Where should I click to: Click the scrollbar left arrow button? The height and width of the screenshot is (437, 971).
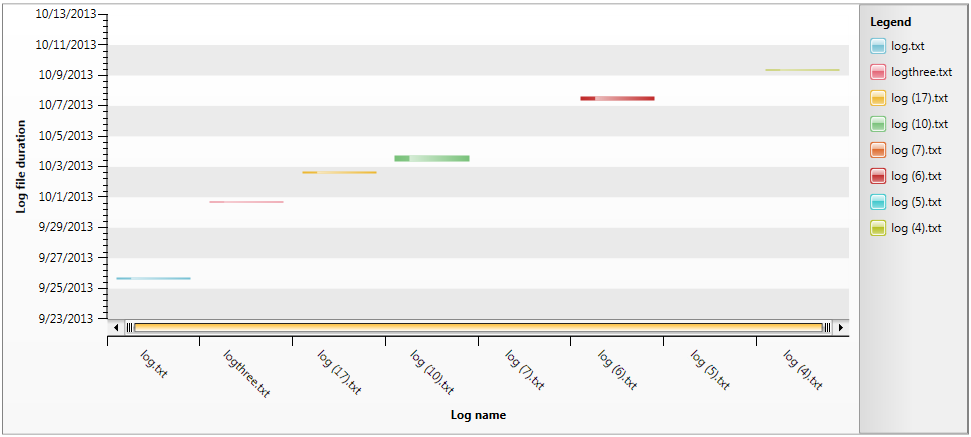coord(117,327)
